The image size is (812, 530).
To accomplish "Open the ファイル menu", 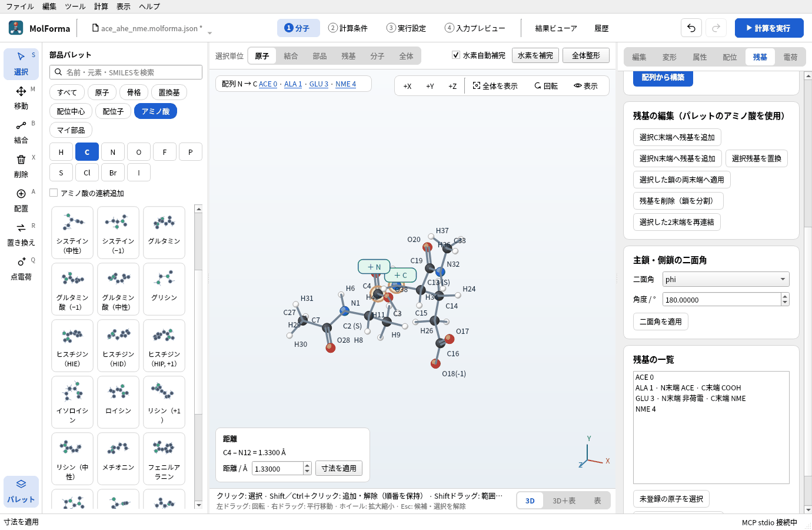I will (20, 6).
